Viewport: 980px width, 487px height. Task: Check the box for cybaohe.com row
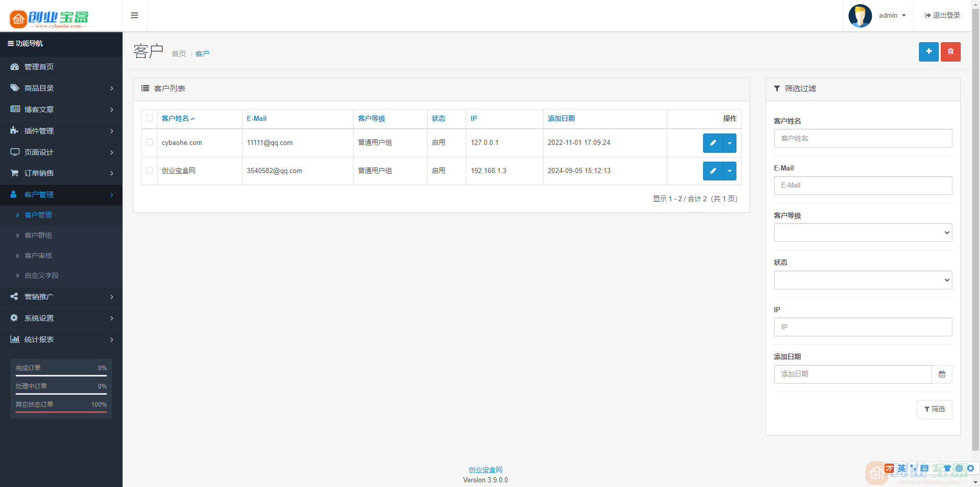tap(150, 142)
